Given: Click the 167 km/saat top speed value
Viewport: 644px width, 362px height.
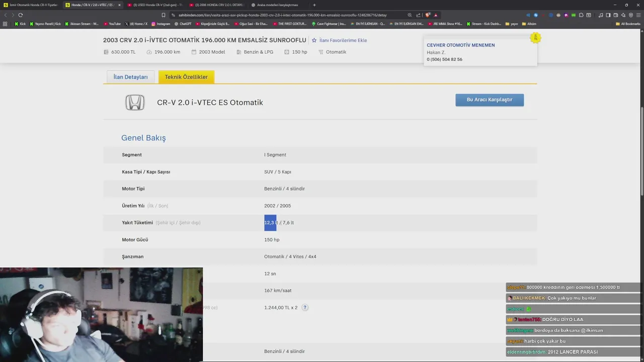Looking at the screenshot, I should click(x=278, y=291).
